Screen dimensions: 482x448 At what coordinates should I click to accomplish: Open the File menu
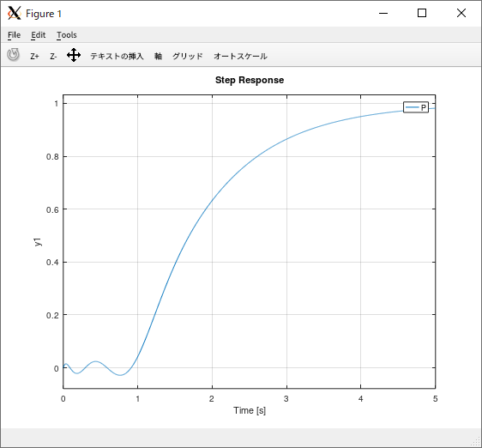pos(14,35)
